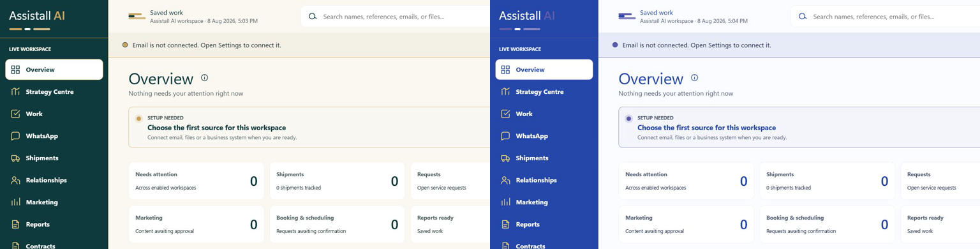Click the Saved work icon in blue window
This screenshot has height=249, width=980.
tap(627, 17)
